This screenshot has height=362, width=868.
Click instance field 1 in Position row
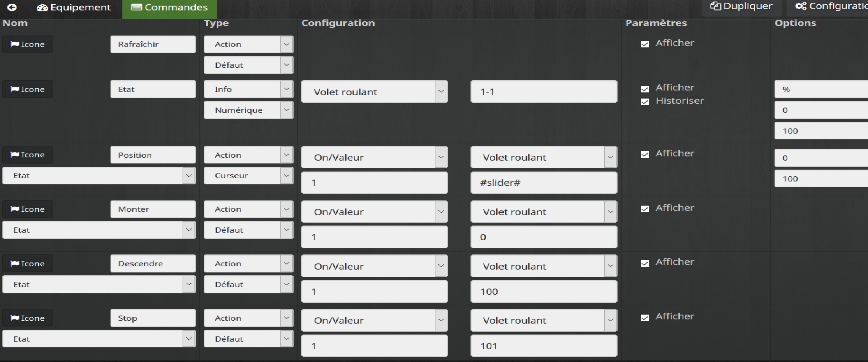pos(374,182)
